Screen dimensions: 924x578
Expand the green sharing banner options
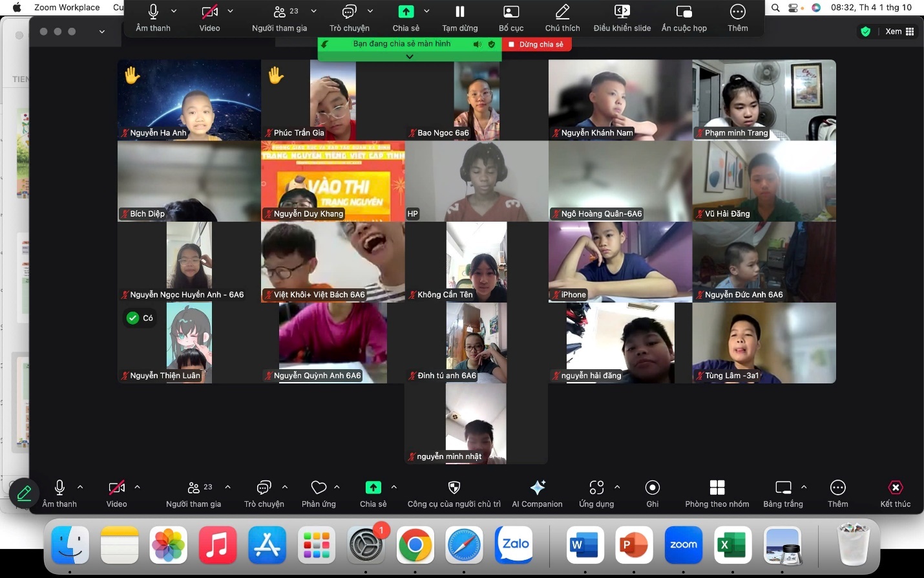tap(409, 57)
